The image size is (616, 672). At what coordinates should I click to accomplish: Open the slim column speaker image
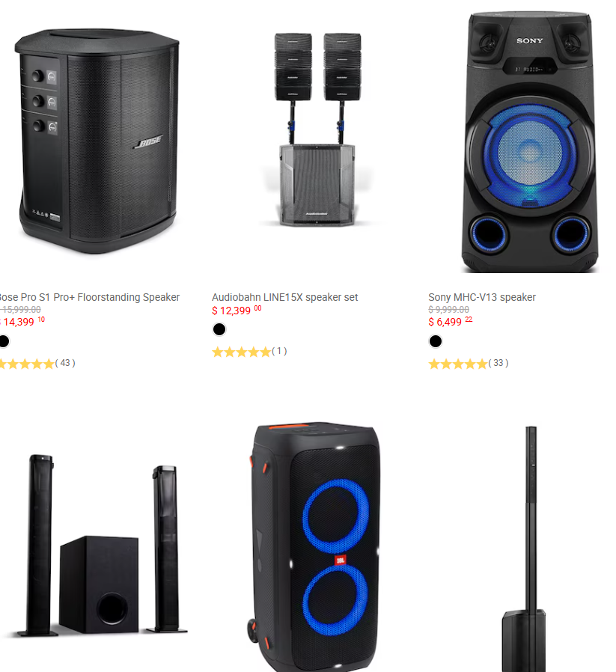coord(525,549)
